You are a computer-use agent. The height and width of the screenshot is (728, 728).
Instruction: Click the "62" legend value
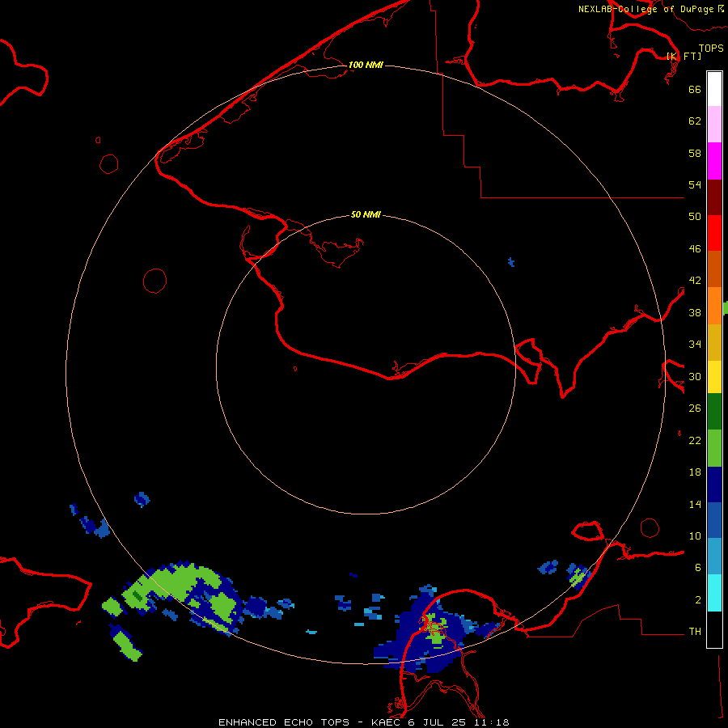click(x=695, y=121)
